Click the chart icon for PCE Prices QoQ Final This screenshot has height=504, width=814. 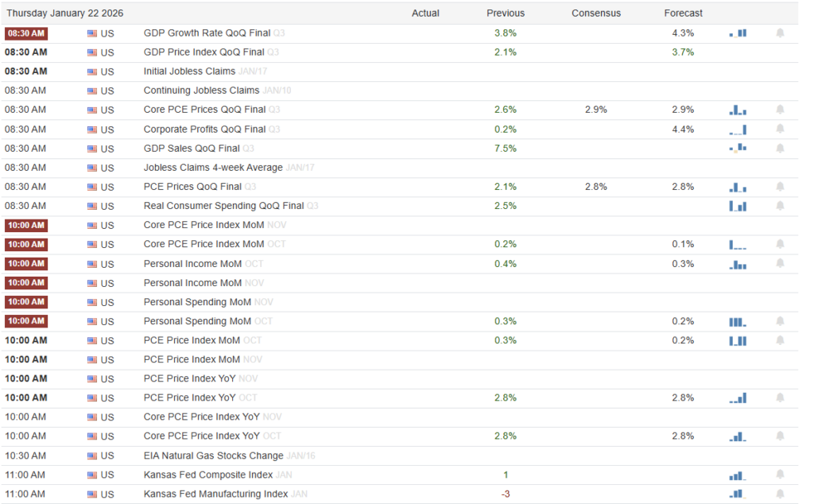(738, 187)
